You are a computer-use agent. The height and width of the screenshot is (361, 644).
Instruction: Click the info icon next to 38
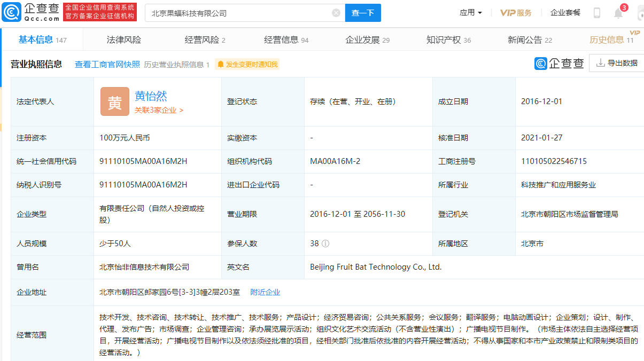click(325, 244)
